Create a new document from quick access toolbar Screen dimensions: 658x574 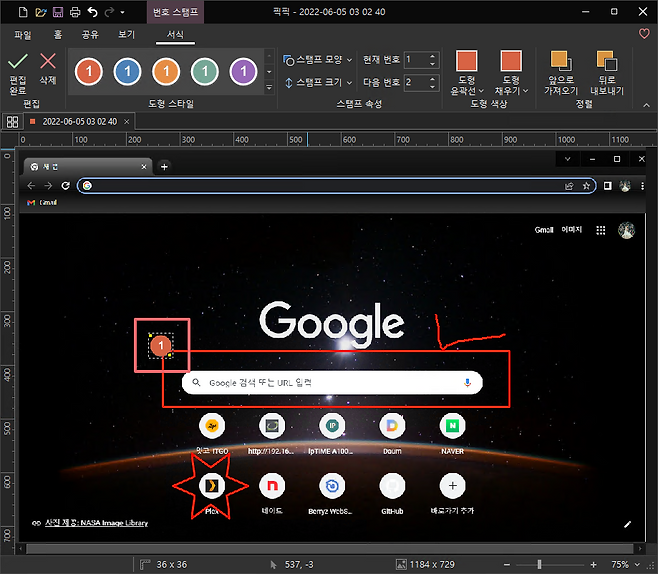24,12
